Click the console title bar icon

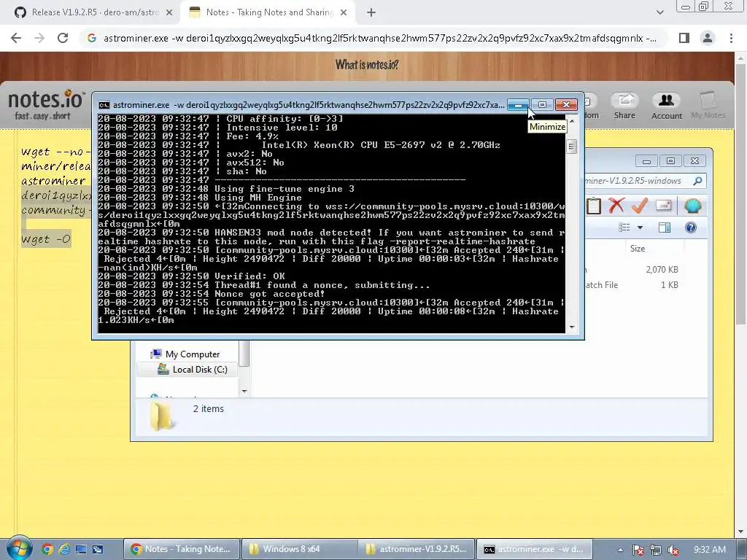(x=104, y=105)
